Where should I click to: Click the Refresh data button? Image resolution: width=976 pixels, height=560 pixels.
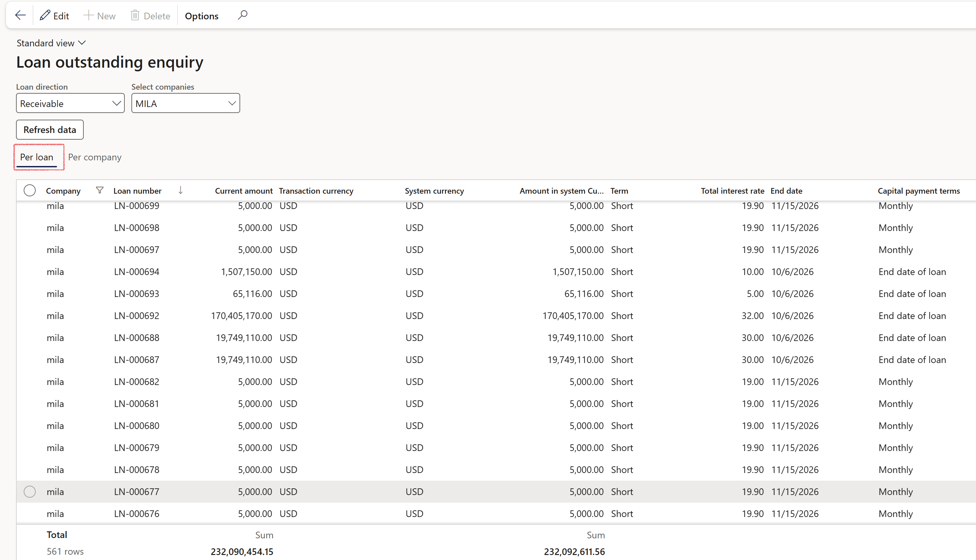[x=50, y=130]
